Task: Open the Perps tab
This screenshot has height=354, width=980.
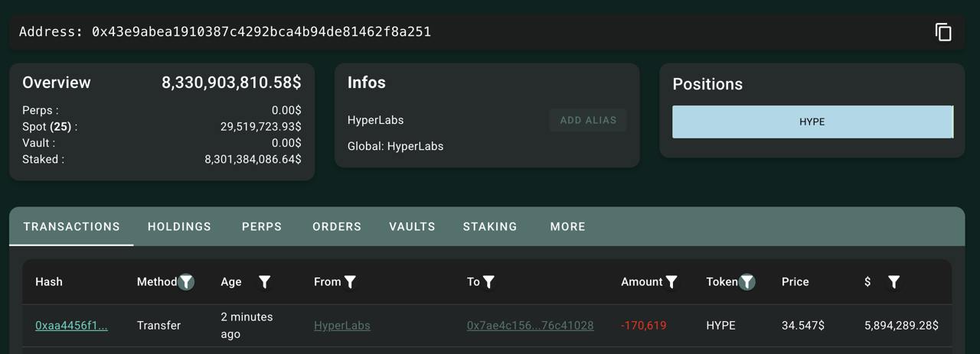Action: (262, 226)
